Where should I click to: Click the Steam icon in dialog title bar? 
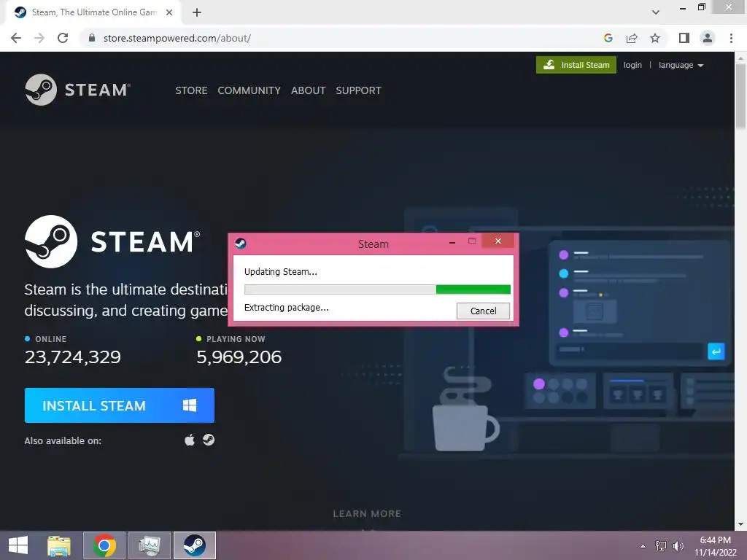241,244
